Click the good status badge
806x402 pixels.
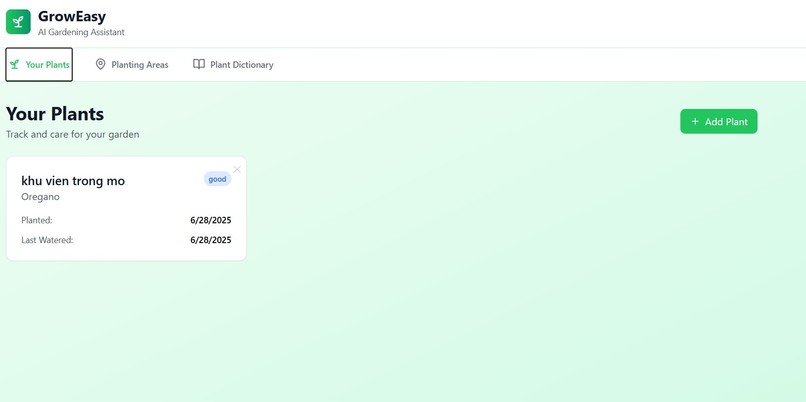tap(217, 179)
